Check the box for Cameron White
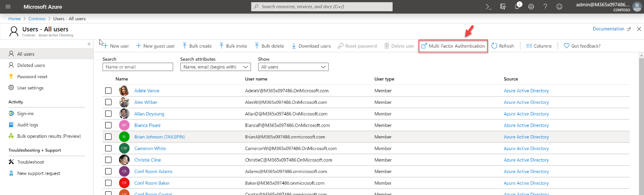 click(108, 148)
